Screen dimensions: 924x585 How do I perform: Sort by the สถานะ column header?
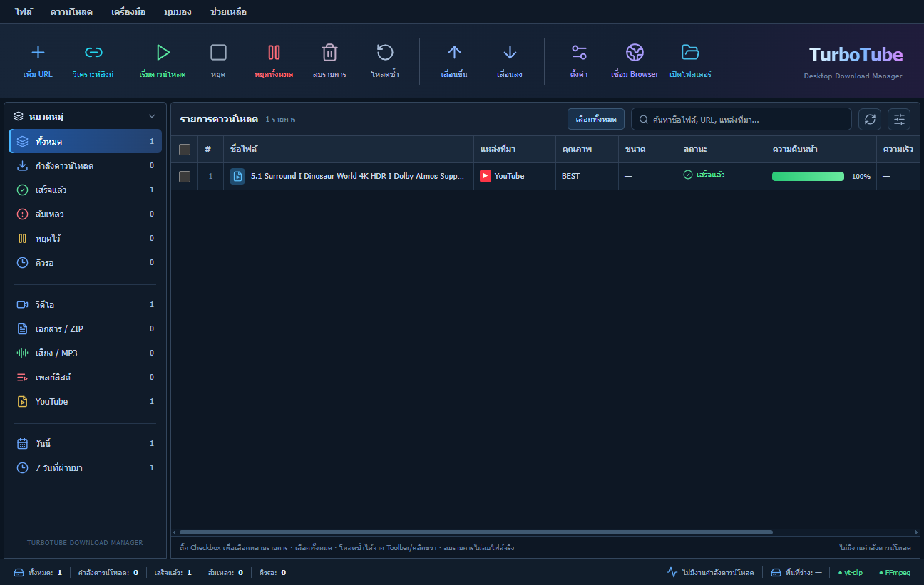722,150
